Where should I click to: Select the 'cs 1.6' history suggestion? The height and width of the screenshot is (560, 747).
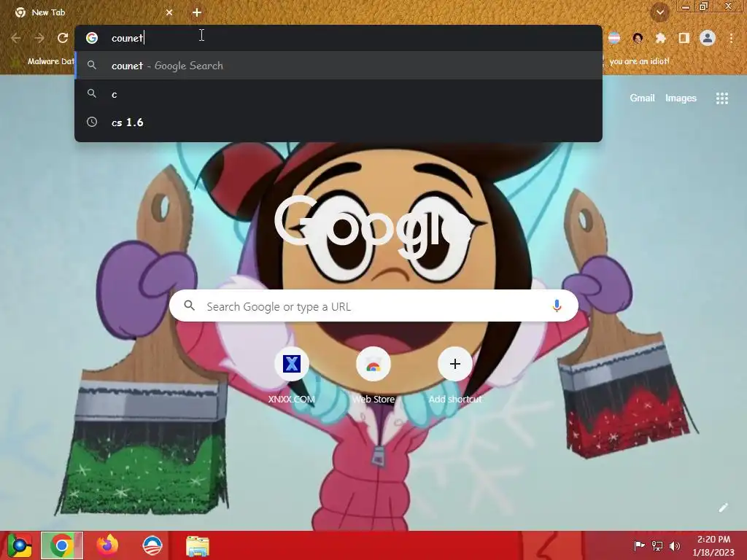click(338, 122)
